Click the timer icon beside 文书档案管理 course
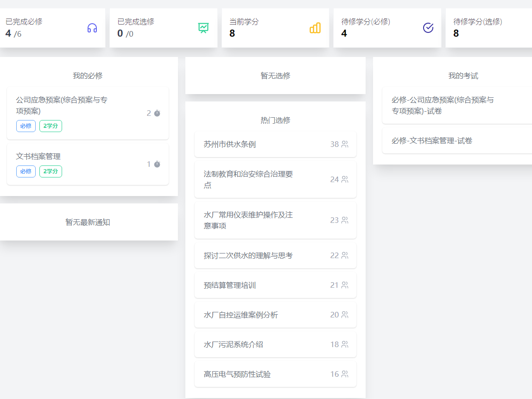Screen dimensions: 532x399 coord(157,165)
